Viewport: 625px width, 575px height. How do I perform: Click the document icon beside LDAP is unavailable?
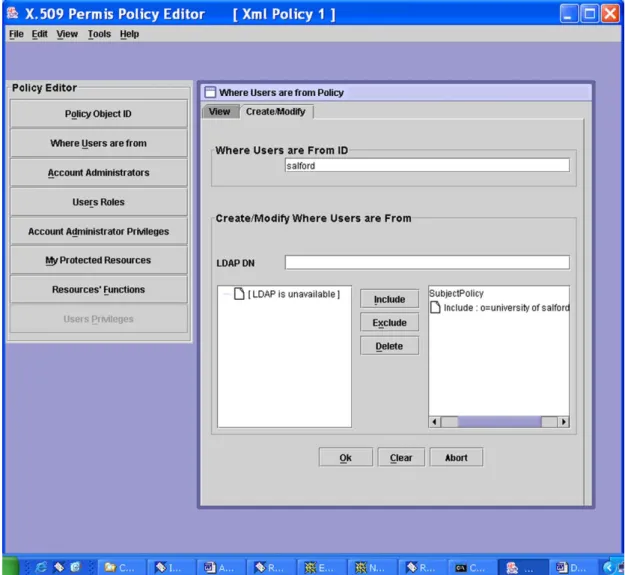(239, 294)
